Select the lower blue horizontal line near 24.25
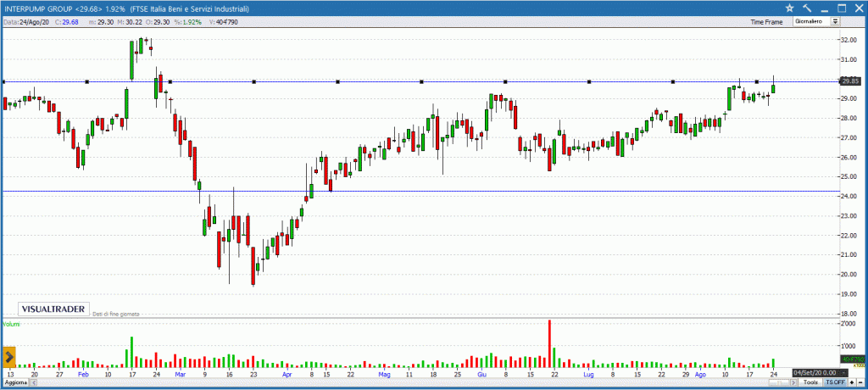Image resolution: width=868 pixels, height=390 pixels. 420,192
